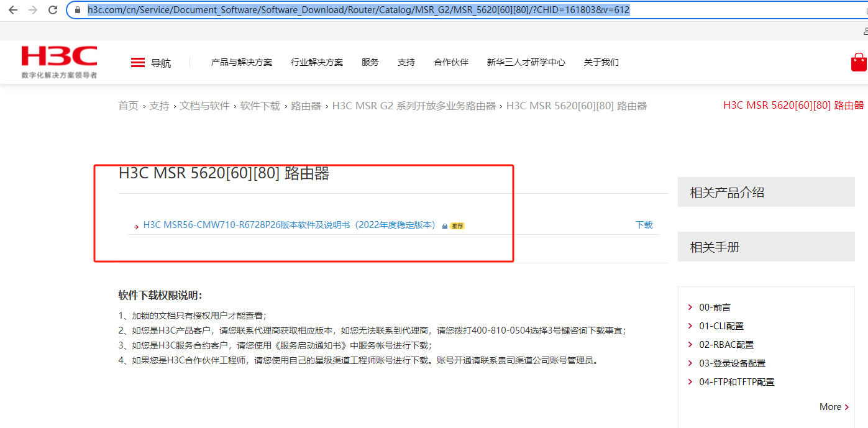Click the H3C MSR 5620[60][80] 路由器 page title
This screenshot has width=868, height=428.
pyautogui.click(x=224, y=173)
